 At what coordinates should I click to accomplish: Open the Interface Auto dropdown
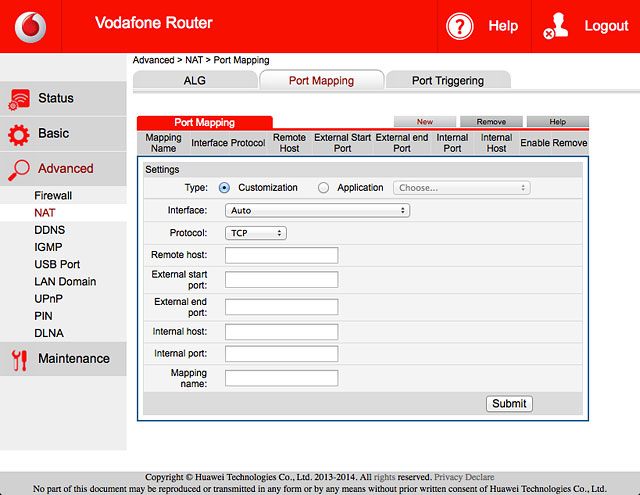click(x=317, y=211)
